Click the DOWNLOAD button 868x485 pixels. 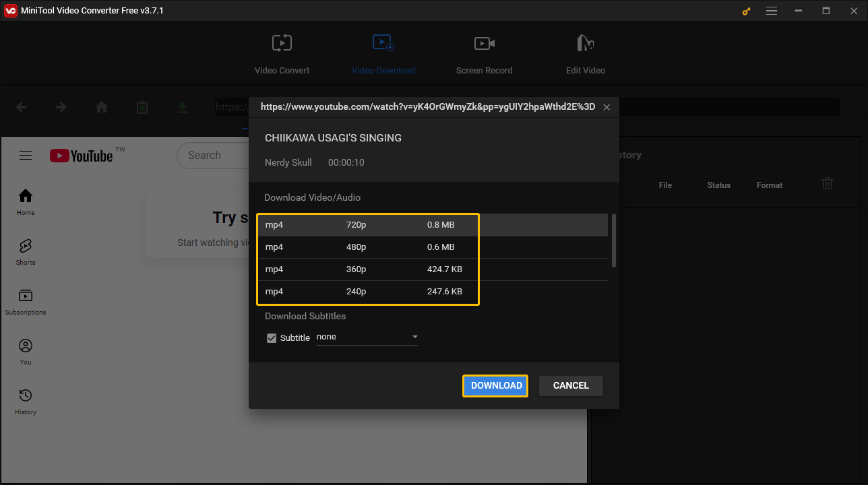click(x=496, y=385)
